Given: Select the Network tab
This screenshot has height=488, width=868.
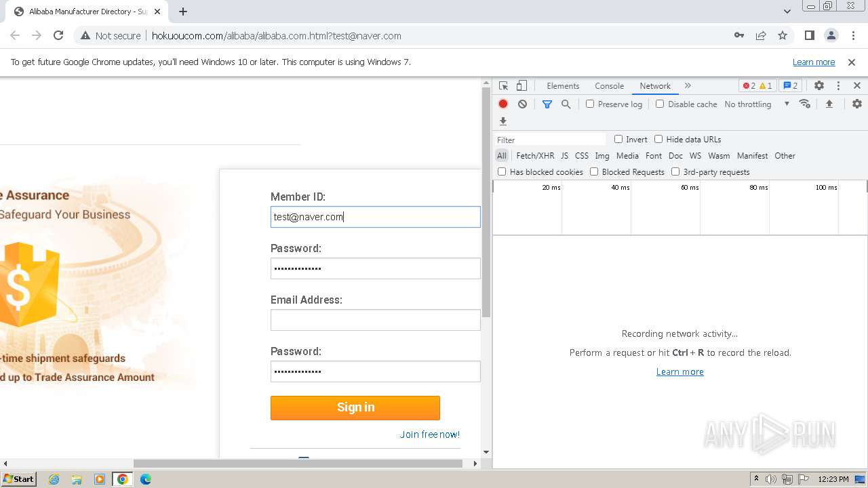Looking at the screenshot, I should [655, 86].
